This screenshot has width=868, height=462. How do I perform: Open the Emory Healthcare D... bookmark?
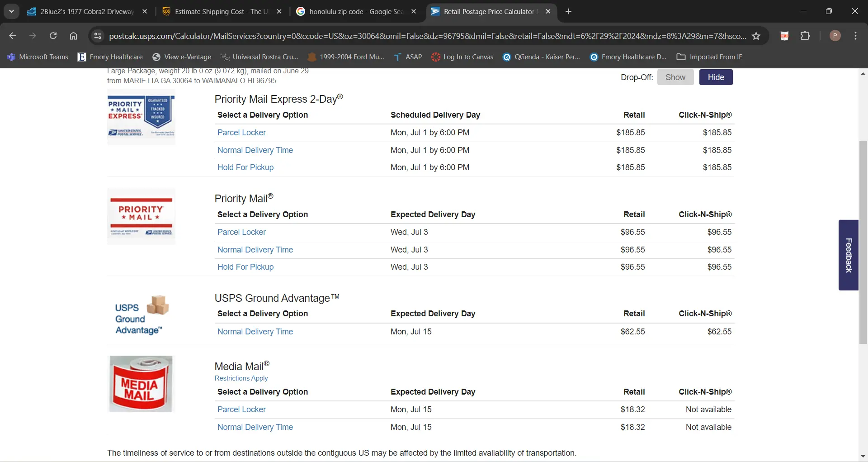coord(628,57)
